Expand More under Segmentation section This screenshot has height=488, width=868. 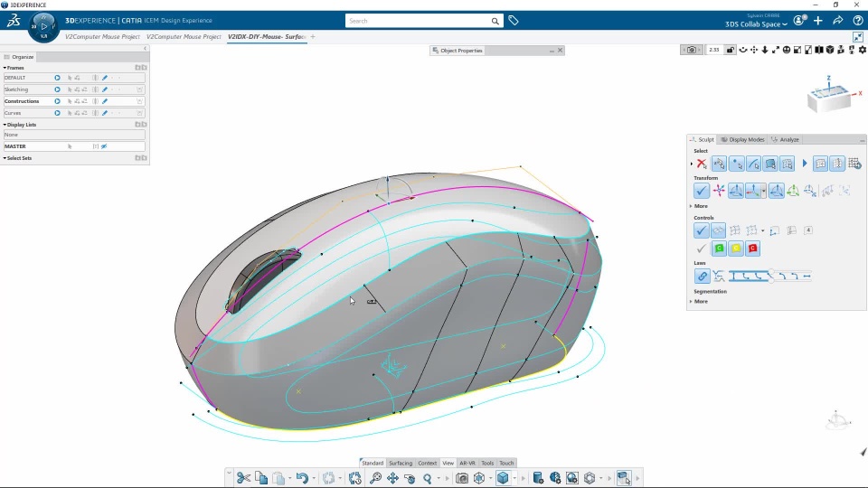700,302
